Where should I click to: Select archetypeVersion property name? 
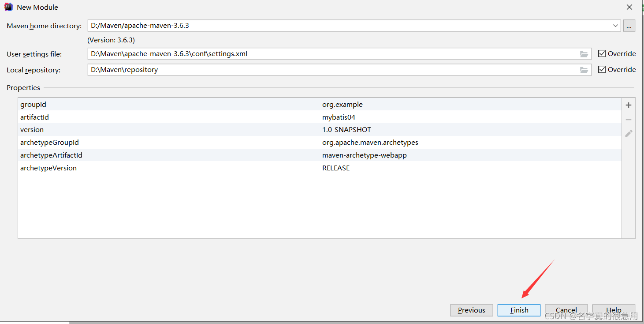[48, 168]
